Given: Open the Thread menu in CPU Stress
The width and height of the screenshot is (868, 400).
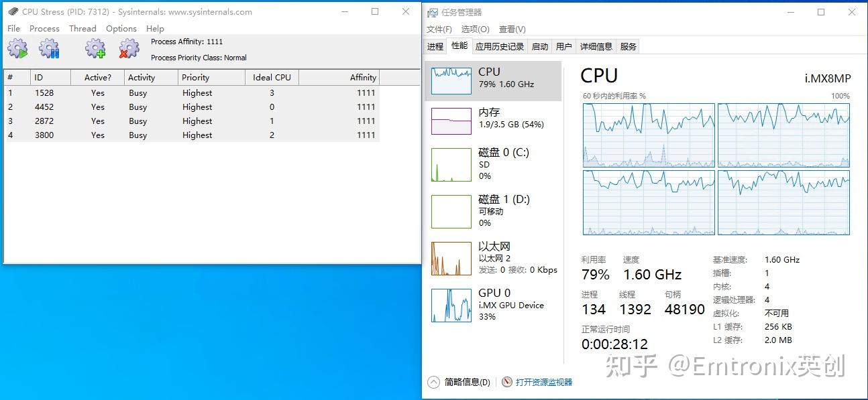Looking at the screenshot, I should [83, 28].
